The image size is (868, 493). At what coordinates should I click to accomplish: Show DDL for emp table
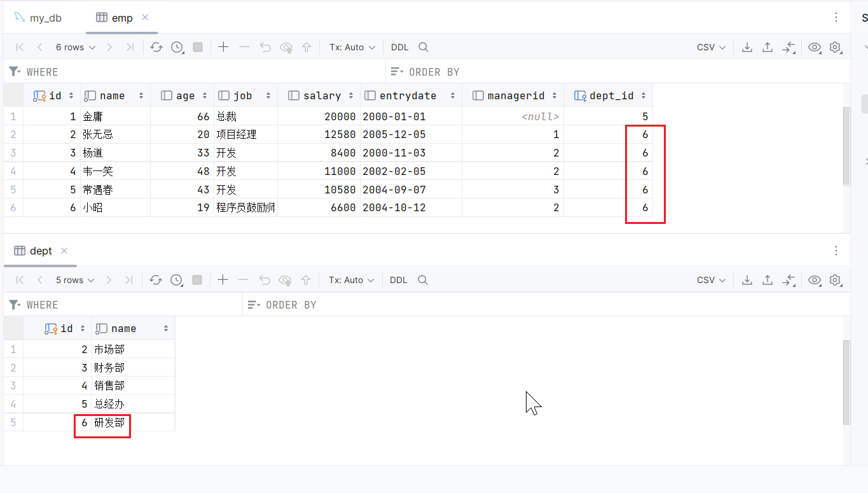400,47
